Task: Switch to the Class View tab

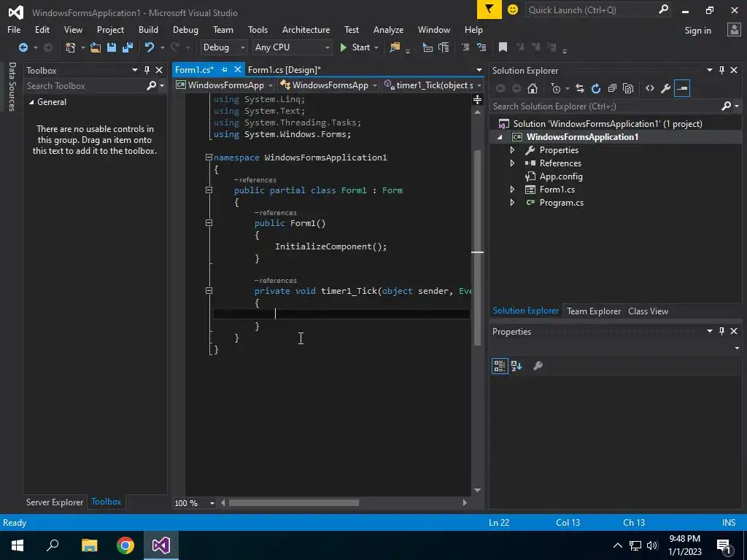Action: click(x=648, y=311)
